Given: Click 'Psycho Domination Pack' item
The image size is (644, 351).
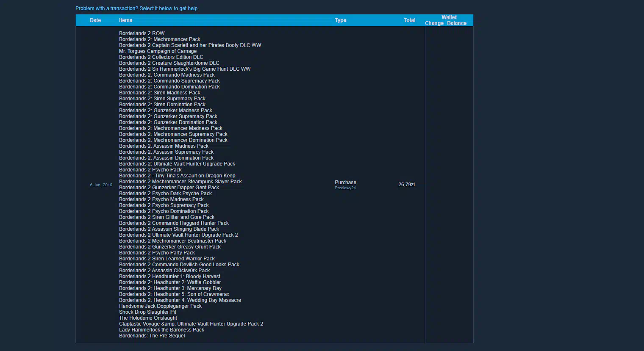Looking at the screenshot, I should coord(164,211).
